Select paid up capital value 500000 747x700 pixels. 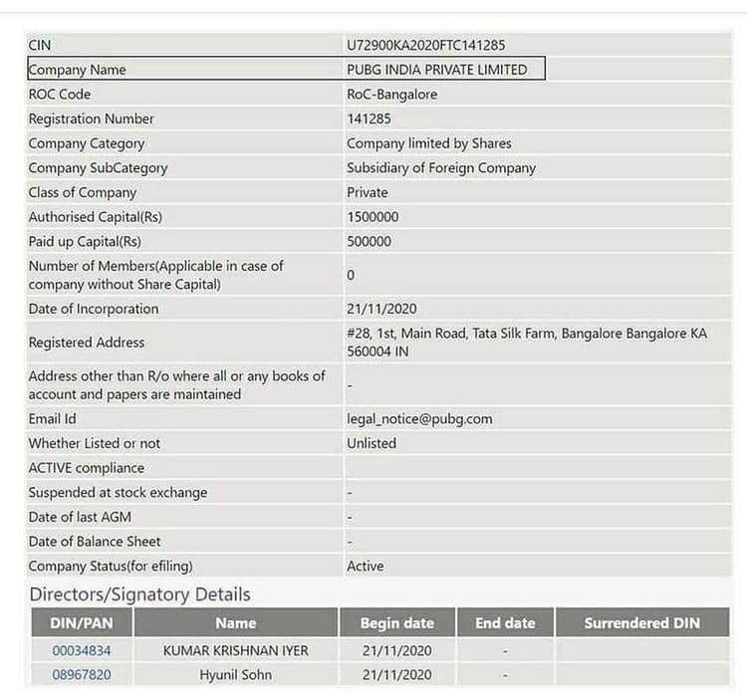[369, 241]
